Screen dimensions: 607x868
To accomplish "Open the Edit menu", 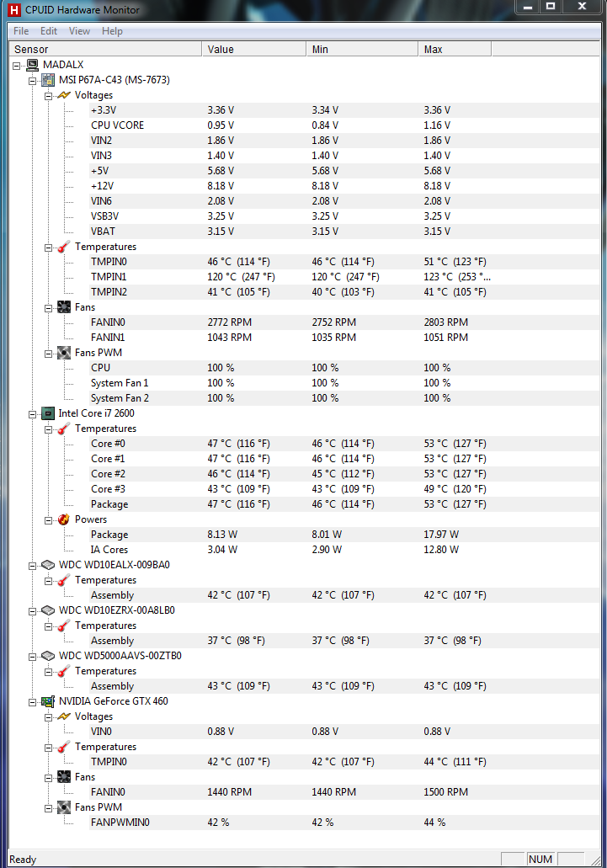I will (49, 31).
